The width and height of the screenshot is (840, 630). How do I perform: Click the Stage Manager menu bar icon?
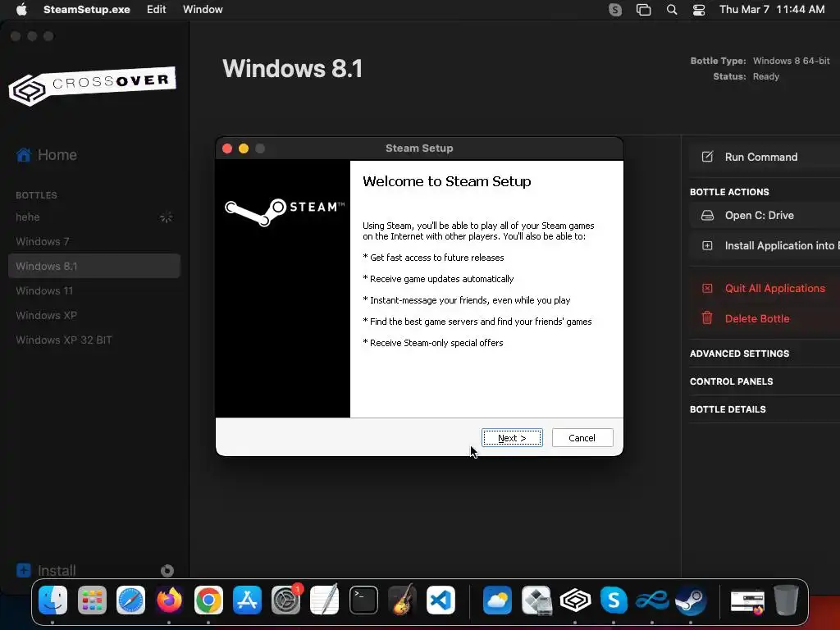(x=643, y=10)
